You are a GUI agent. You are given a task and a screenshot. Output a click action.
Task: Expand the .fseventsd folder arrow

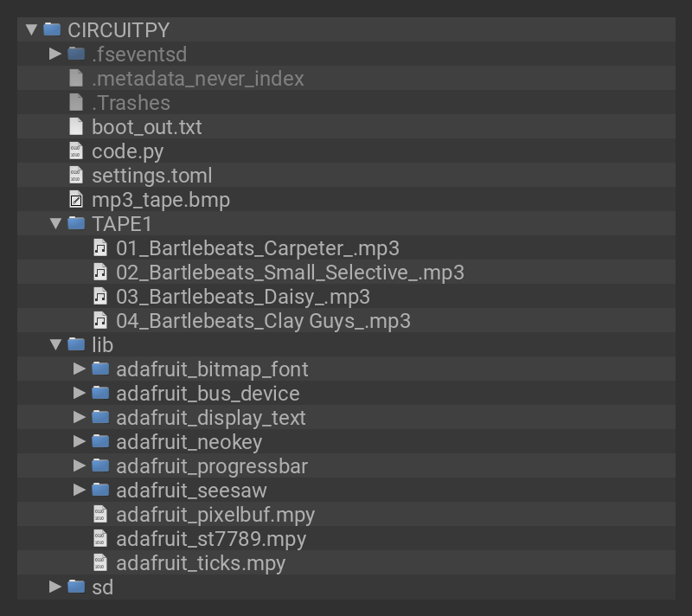point(55,54)
